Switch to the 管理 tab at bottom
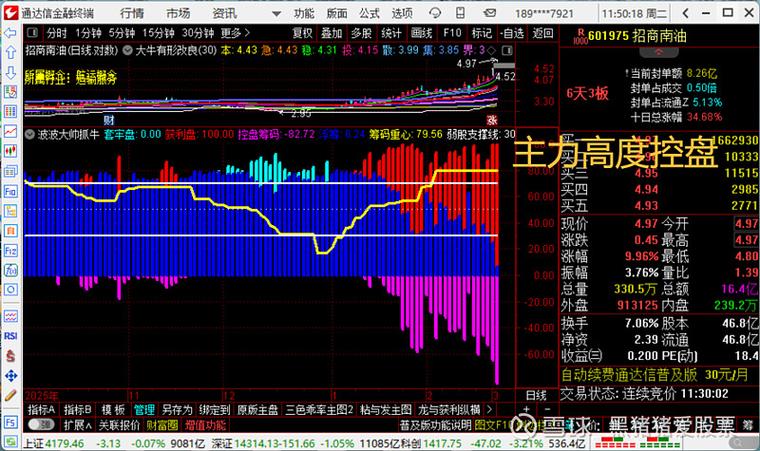 [x=144, y=409]
